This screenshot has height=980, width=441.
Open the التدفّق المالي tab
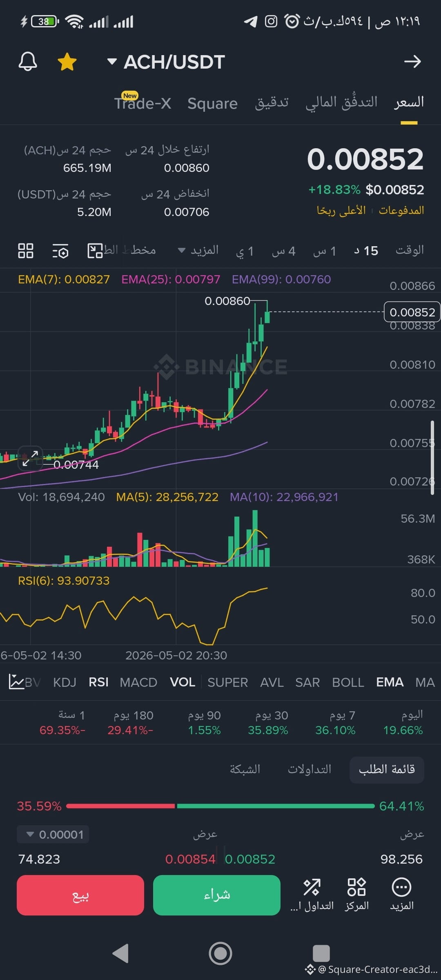(341, 102)
